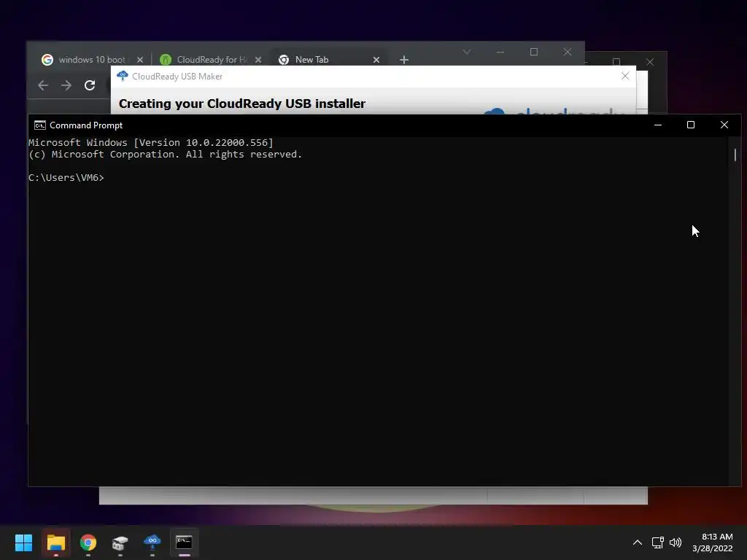Open Google Chrome from the taskbar
The height and width of the screenshot is (560, 747).
click(88, 542)
